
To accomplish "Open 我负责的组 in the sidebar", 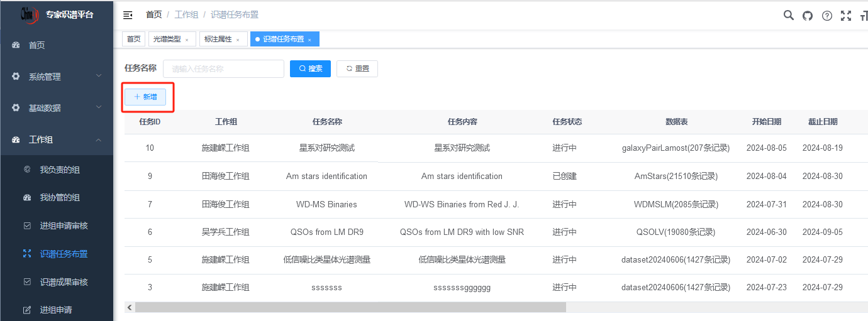I will 60,170.
